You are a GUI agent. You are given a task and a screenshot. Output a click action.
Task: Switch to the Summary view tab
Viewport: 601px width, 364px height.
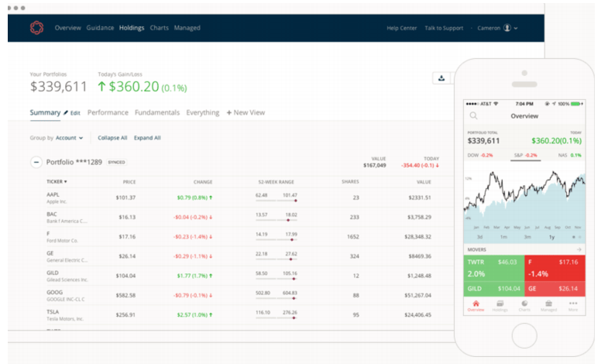[x=45, y=112]
